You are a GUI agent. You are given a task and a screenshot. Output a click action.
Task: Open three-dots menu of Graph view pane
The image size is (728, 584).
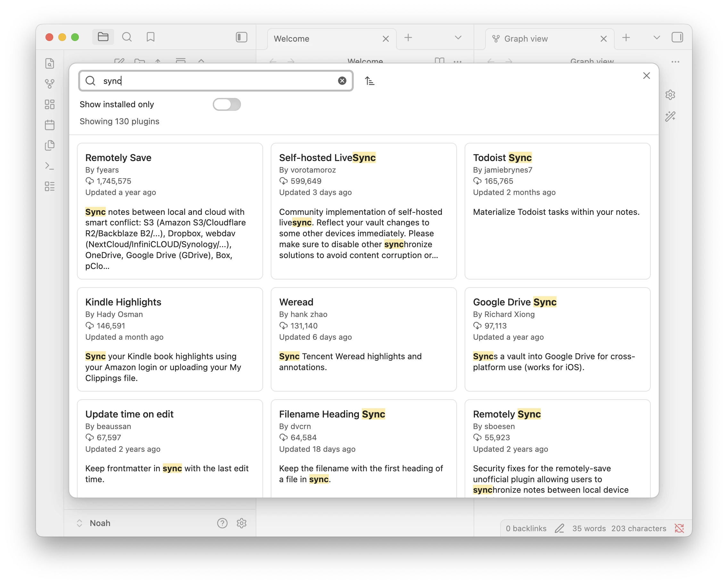[x=675, y=62]
